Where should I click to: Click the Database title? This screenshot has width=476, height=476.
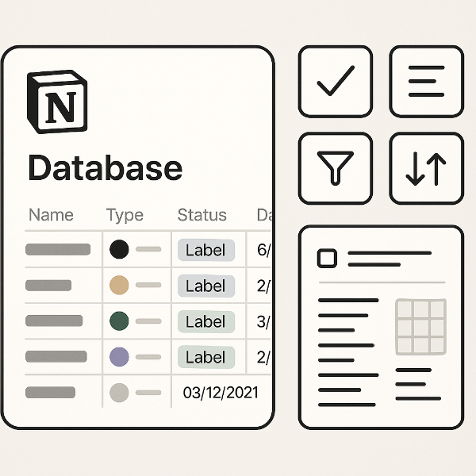click(x=106, y=167)
